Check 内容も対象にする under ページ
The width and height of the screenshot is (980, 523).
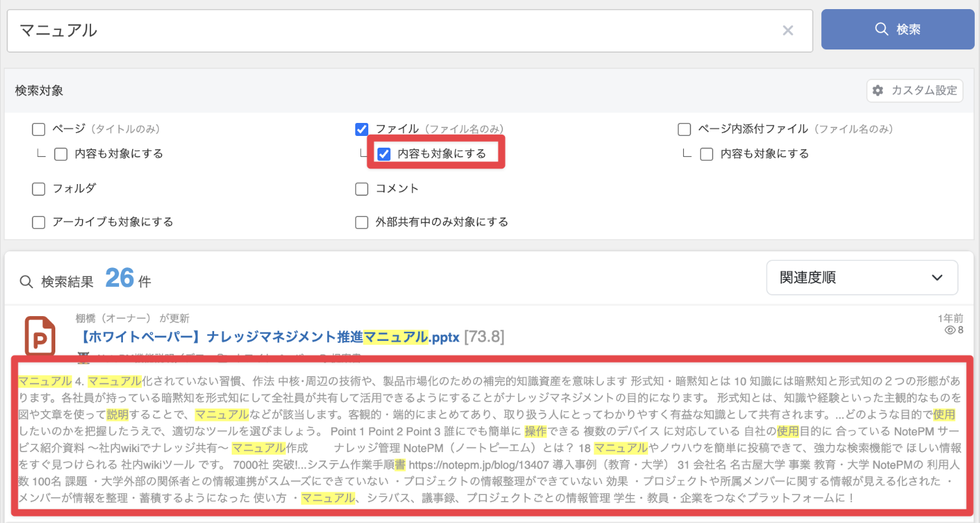pyautogui.click(x=61, y=154)
